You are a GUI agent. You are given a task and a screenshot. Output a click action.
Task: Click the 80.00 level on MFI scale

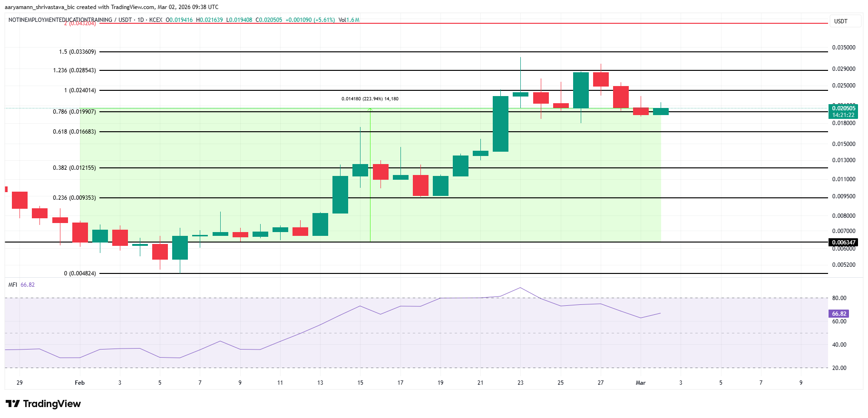[x=839, y=298]
